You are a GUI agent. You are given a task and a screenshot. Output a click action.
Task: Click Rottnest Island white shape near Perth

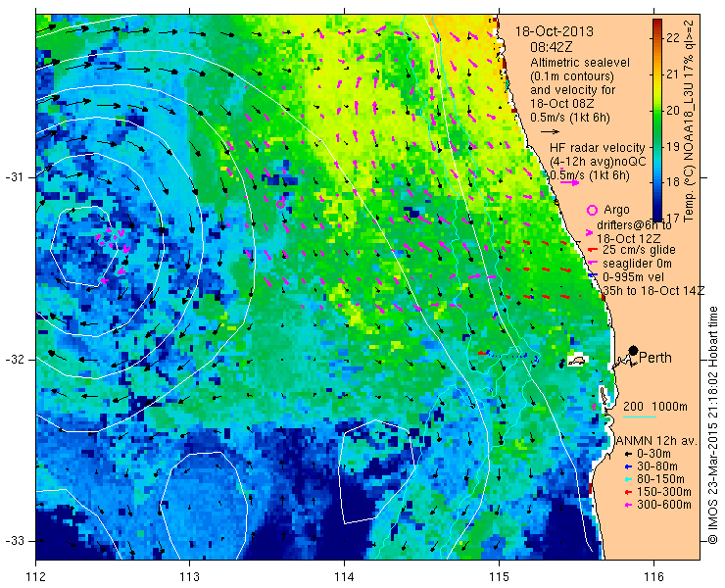(576, 361)
